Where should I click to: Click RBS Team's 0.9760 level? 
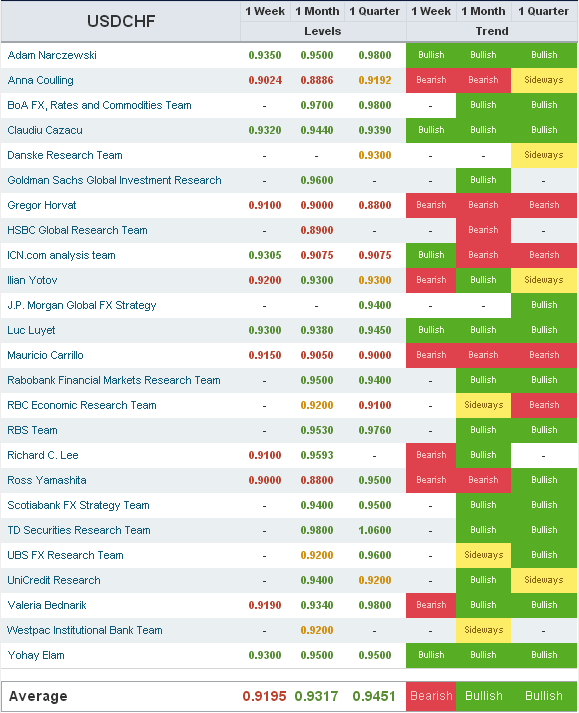coord(375,431)
